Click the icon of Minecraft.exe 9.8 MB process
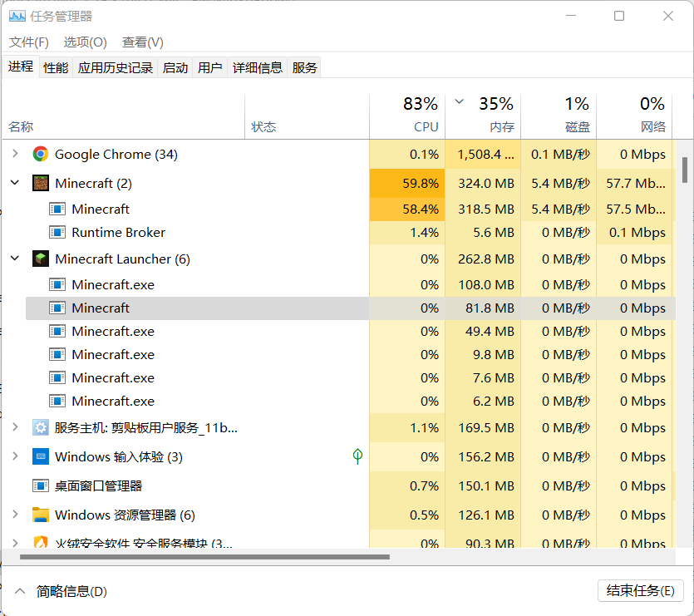 pyautogui.click(x=57, y=354)
